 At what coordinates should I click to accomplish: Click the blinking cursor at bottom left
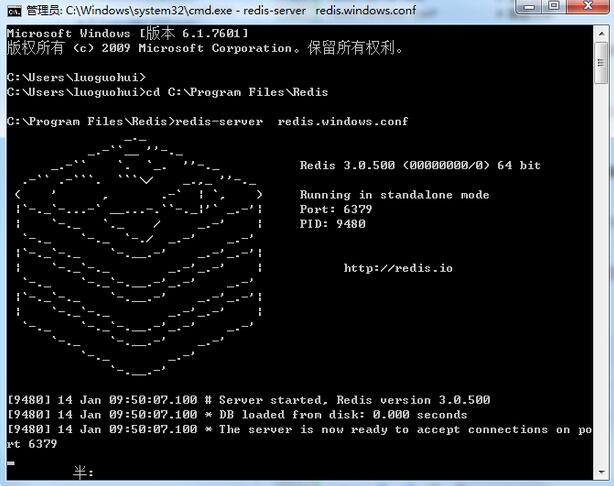click(11, 464)
